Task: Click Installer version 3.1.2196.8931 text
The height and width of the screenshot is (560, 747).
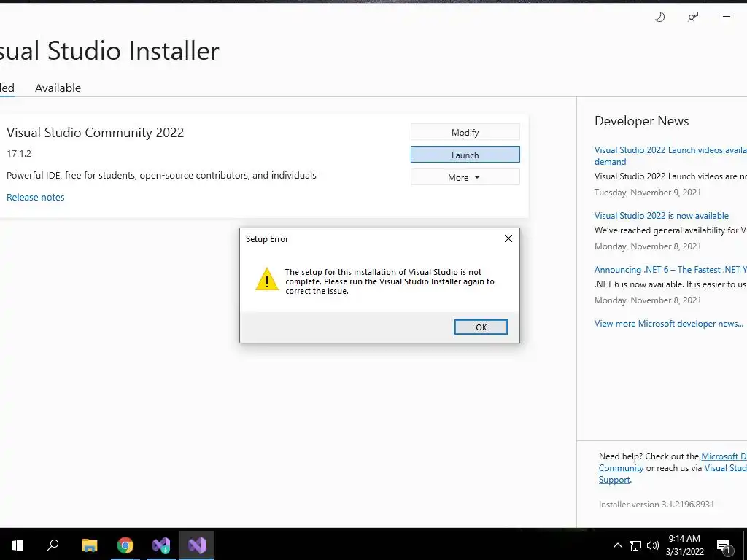Action: (x=656, y=505)
